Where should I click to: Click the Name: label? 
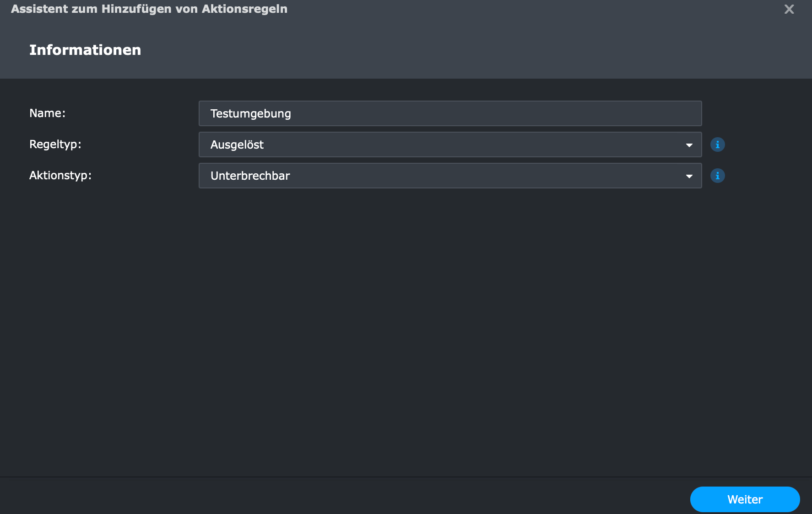47,113
